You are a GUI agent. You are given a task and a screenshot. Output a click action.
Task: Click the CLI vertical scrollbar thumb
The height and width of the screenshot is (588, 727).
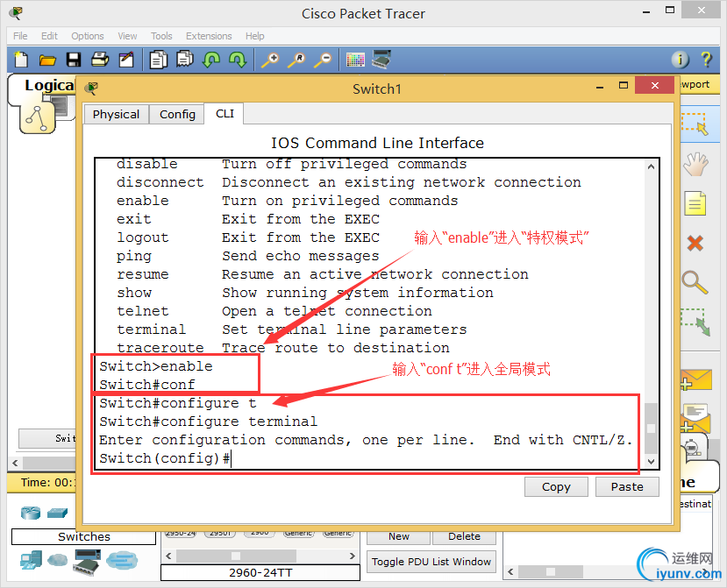coord(651,429)
